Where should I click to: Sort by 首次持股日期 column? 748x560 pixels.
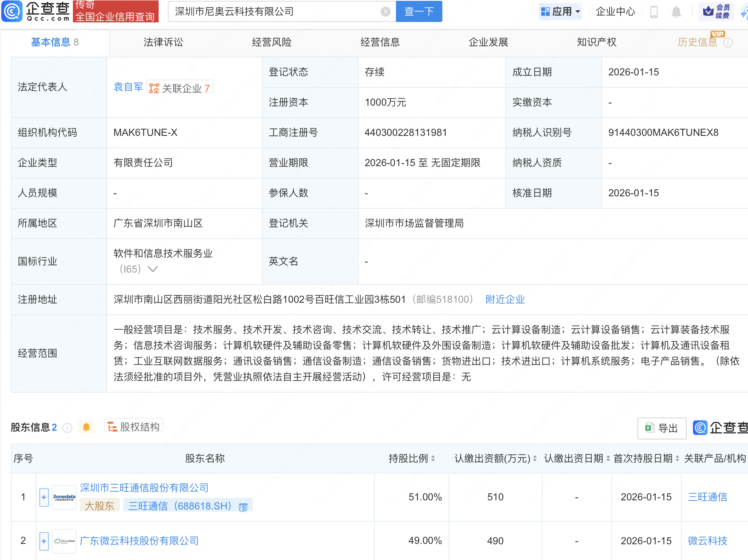pos(677,459)
